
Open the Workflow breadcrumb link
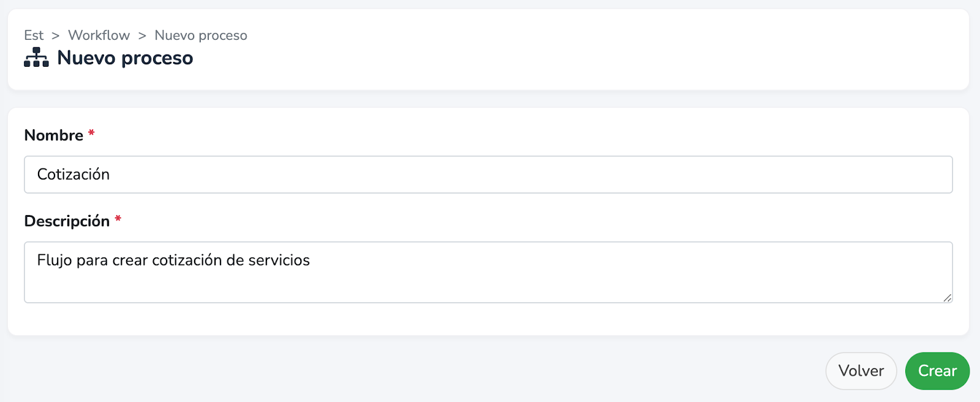(x=99, y=36)
